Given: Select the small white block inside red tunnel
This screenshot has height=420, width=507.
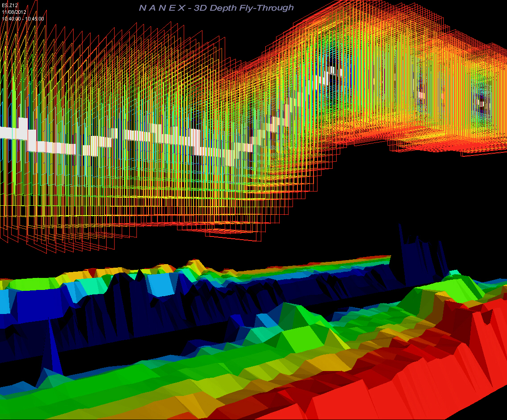Looking at the screenshot, I should tap(420, 94).
